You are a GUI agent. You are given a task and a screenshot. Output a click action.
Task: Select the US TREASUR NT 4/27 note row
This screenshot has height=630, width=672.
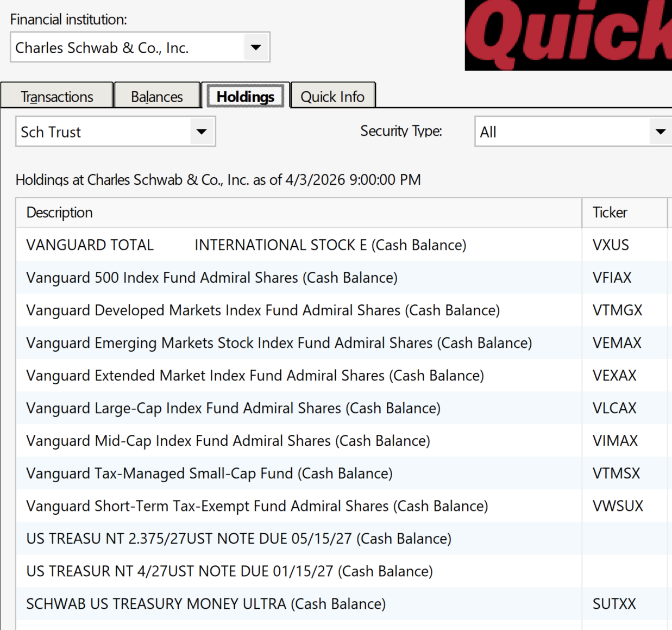344,571
